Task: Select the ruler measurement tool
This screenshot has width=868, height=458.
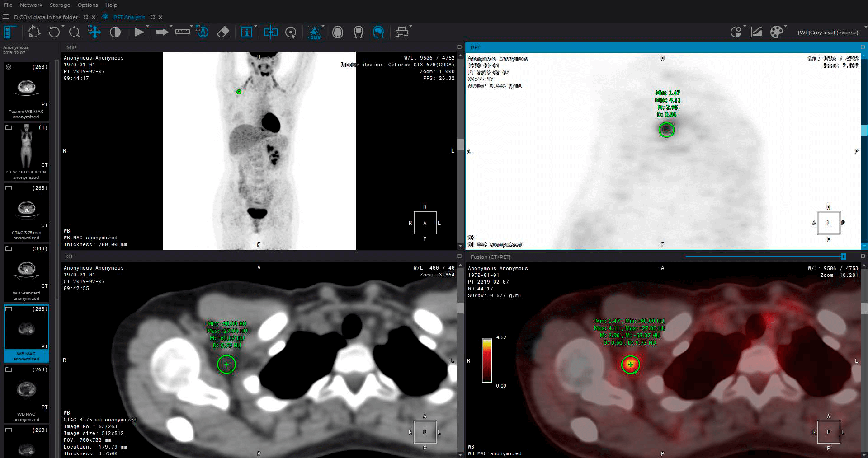Action: 182,32
